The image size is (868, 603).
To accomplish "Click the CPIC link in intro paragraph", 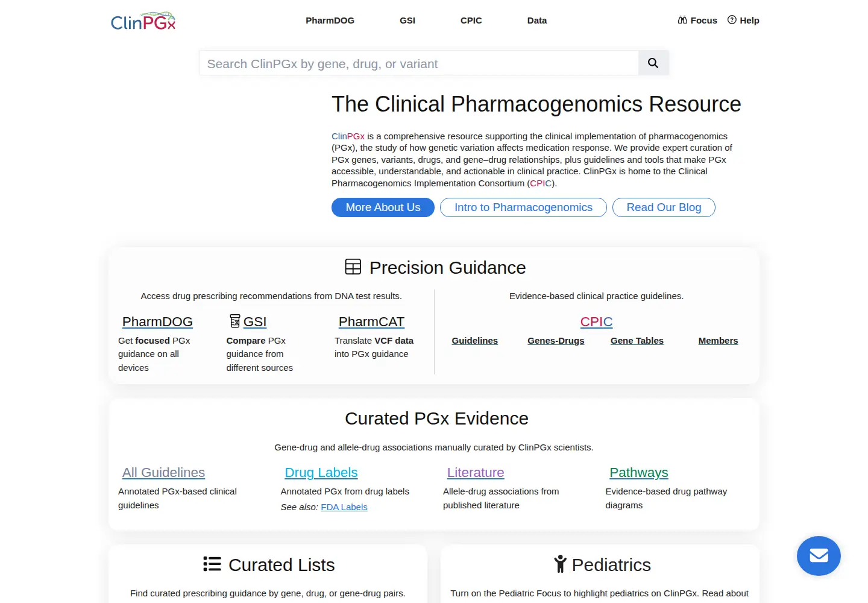I will click(541, 183).
